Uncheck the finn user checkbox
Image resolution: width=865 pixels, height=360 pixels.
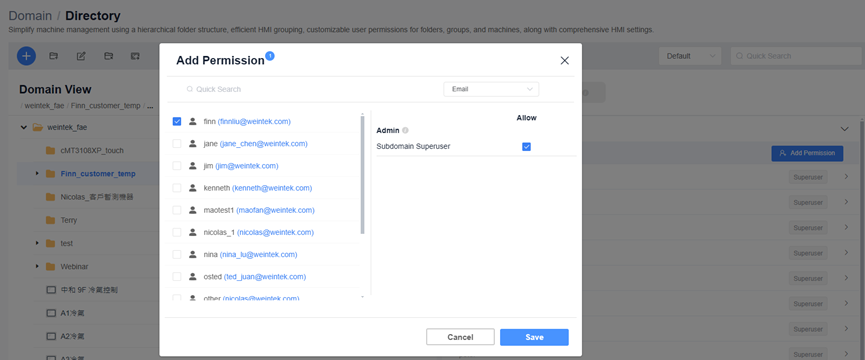(177, 121)
